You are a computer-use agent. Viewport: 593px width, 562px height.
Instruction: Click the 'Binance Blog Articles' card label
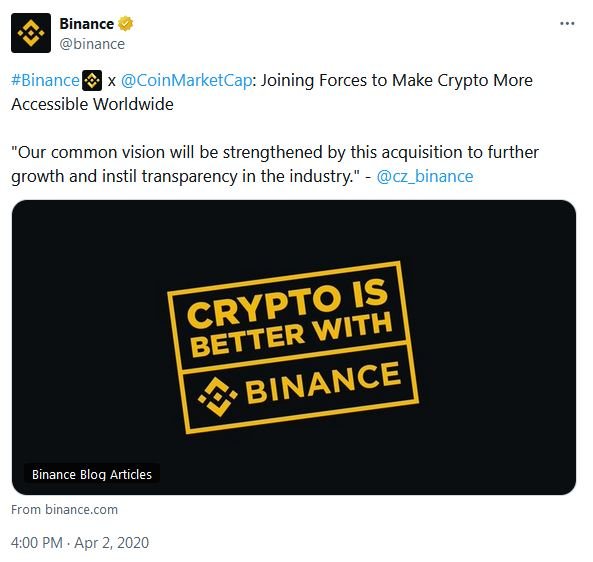click(x=92, y=474)
